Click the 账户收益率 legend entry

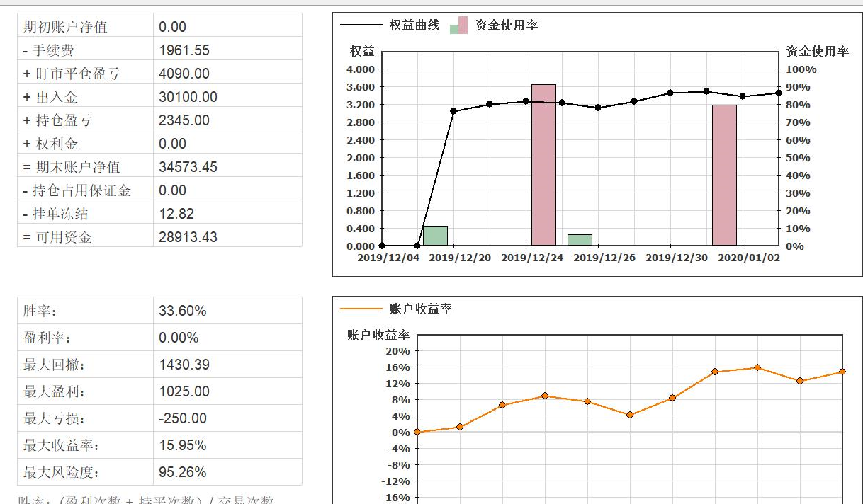pyautogui.click(x=395, y=309)
